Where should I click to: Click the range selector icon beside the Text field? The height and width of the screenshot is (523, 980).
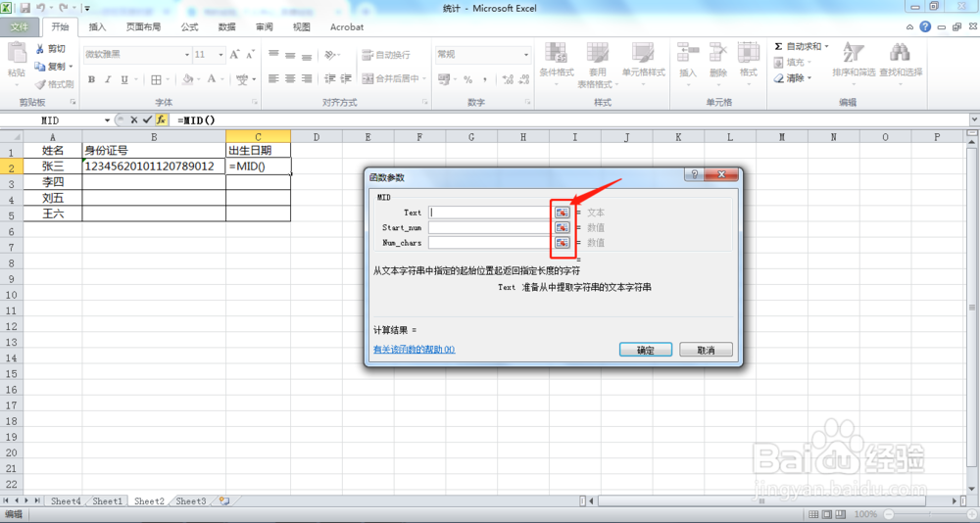coord(562,213)
